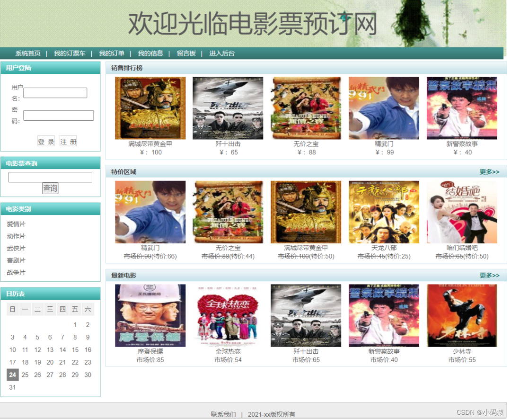Select date 31 in the calendar

12,387
